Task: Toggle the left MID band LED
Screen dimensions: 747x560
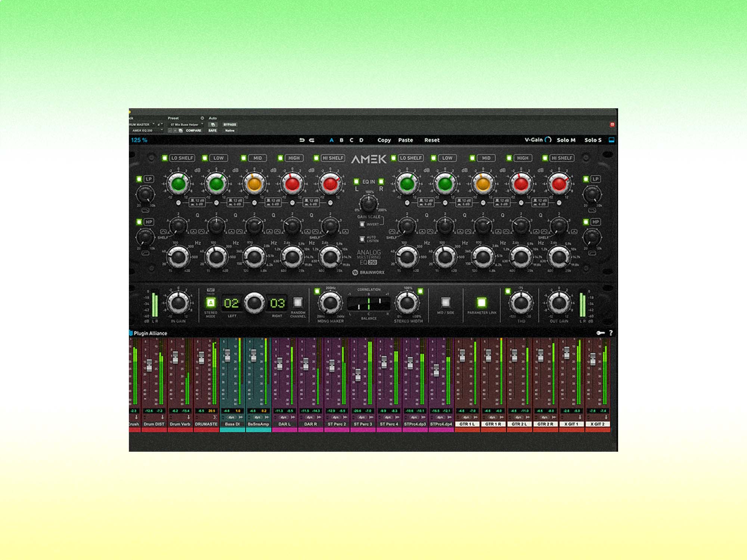Action: (x=244, y=158)
